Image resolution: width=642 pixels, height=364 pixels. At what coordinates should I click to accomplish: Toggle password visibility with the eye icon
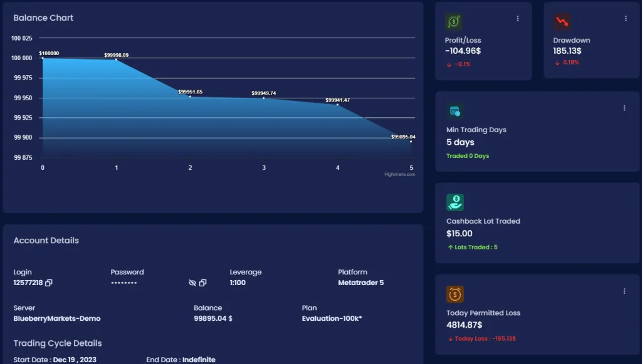(x=192, y=283)
